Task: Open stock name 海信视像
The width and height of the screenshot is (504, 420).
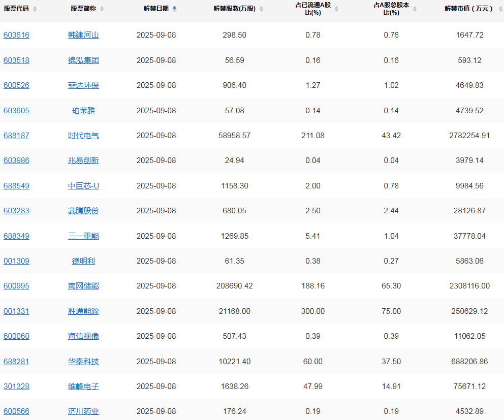Action: tap(83, 336)
